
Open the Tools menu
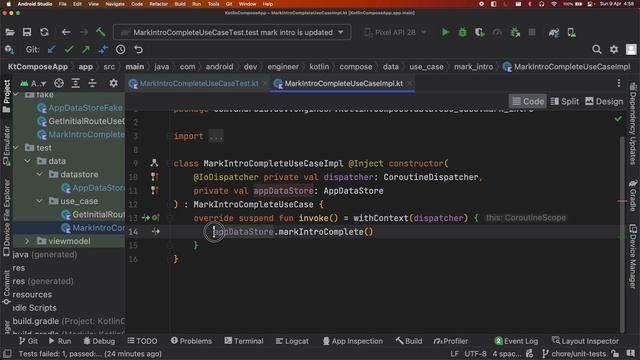click(x=213, y=4)
